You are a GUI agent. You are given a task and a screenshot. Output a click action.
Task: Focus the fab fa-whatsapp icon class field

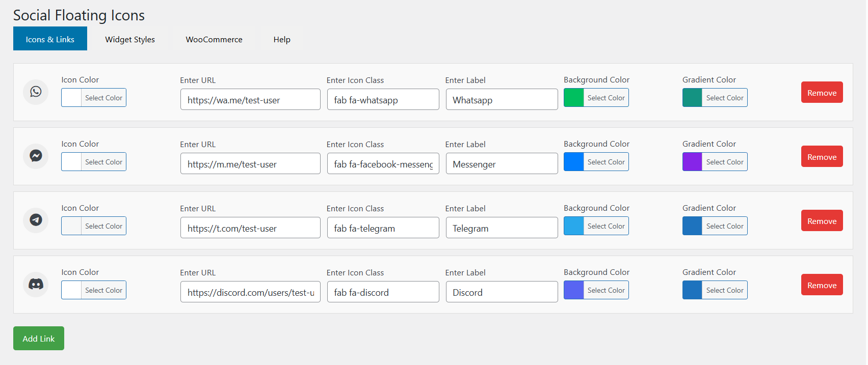(383, 99)
